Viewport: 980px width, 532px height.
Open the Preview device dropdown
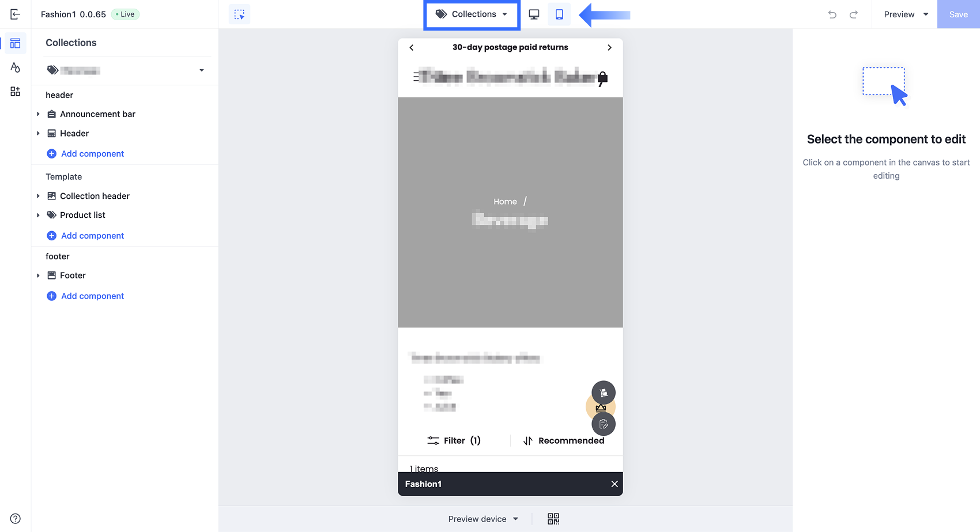click(x=483, y=519)
